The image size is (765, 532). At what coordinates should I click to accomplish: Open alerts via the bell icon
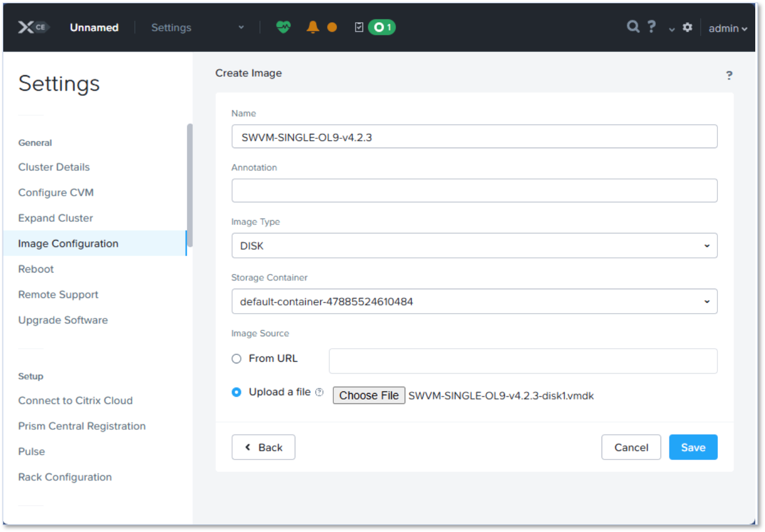click(312, 27)
